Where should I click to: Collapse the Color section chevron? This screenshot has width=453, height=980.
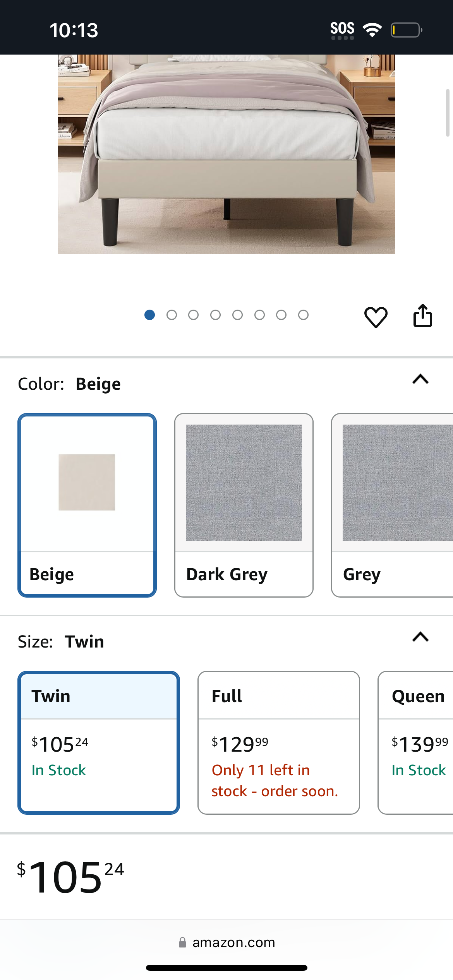[x=420, y=379]
